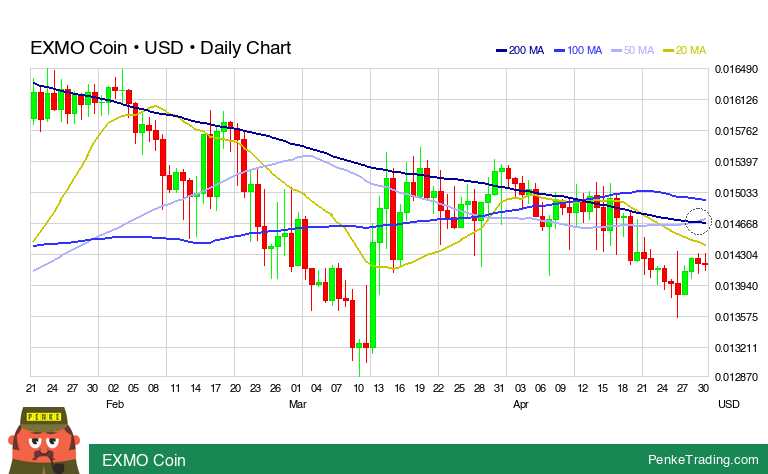The width and height of the screenshot is (768, 474).
Task: Click the EXMO Coin footer label
Action: pos(144,460)
